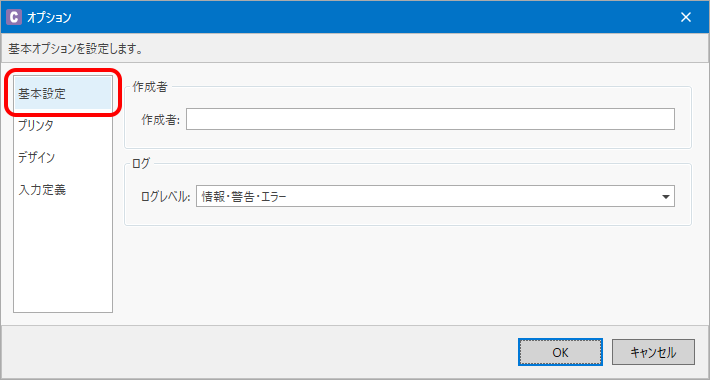Switch to the プリンタ settings page

click(63, 125)
